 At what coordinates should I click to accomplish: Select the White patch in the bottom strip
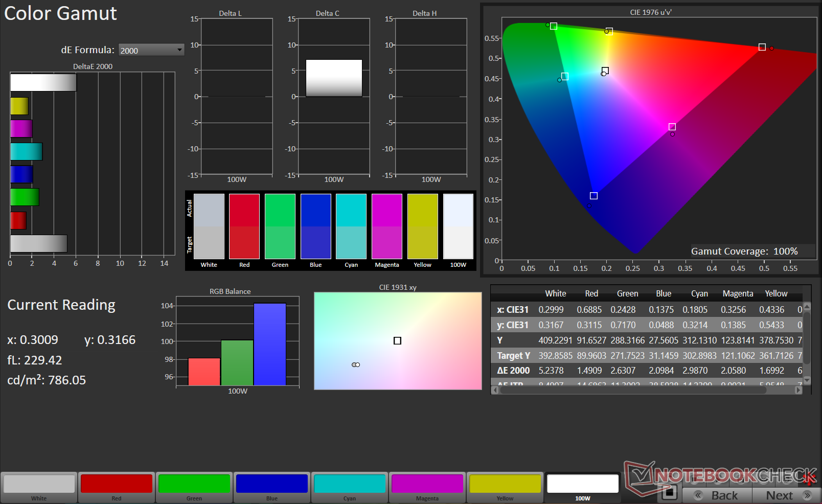[39, 484]
